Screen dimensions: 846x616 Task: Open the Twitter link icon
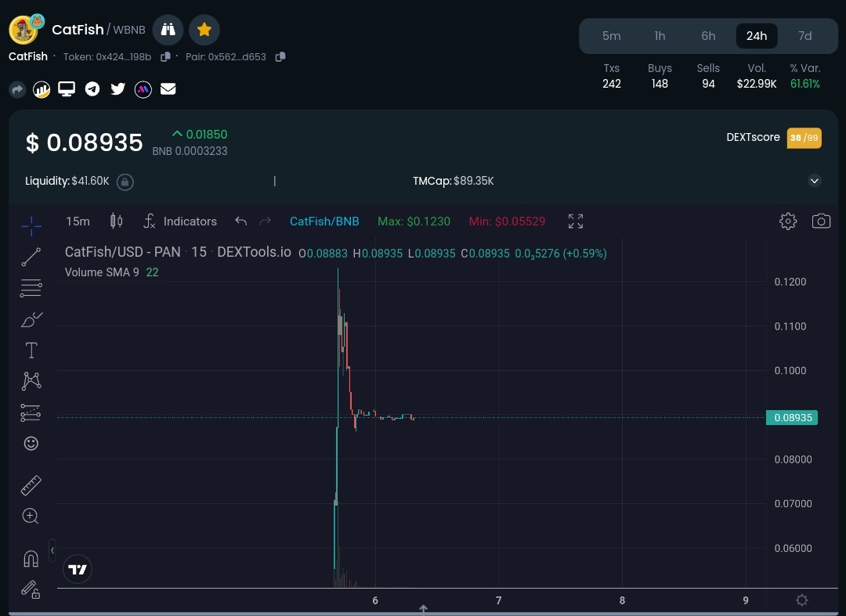(x=117, y=89)
